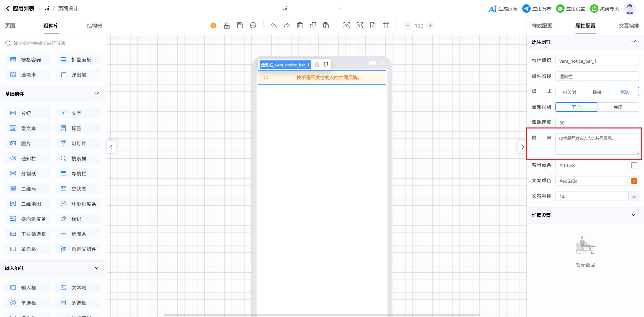
Task: Delete the selected notice bar component
Action: [317, 65]
